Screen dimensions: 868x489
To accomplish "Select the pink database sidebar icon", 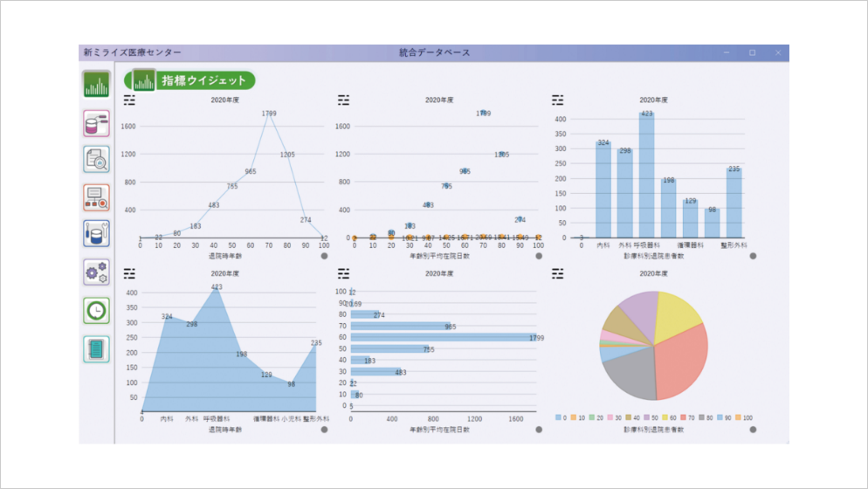I will pos(96,123).
